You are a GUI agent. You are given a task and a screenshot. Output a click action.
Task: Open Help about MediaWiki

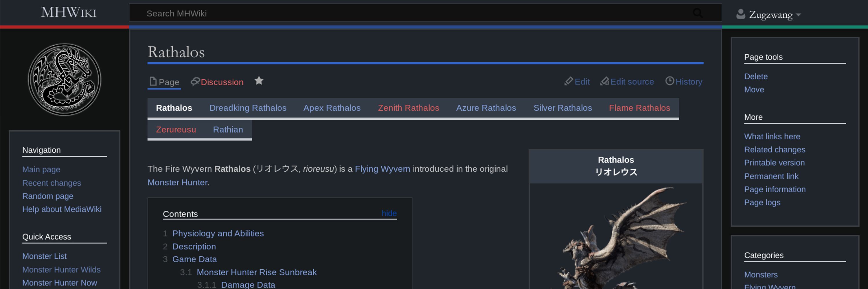pos(62,209)
